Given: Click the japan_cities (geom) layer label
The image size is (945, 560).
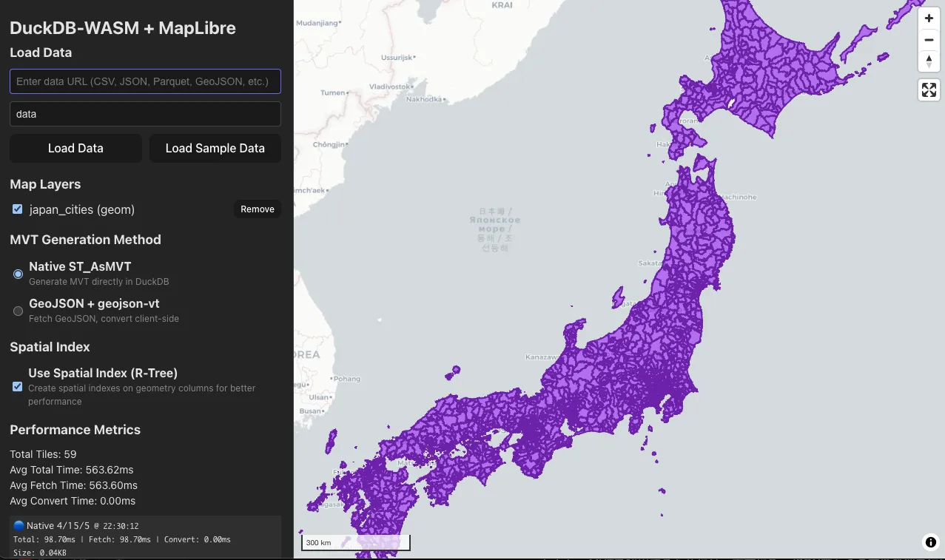Looking at the screenshot, I should click(82, 209).
